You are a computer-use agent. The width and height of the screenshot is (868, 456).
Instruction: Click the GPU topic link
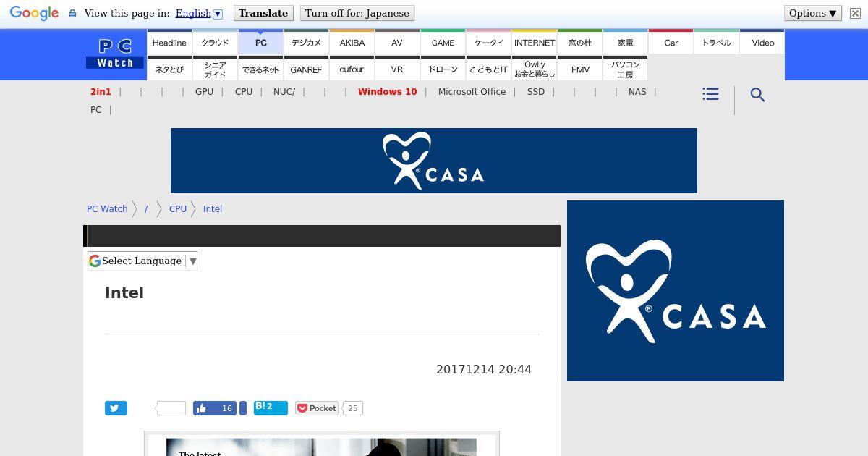tap(204, 92)
